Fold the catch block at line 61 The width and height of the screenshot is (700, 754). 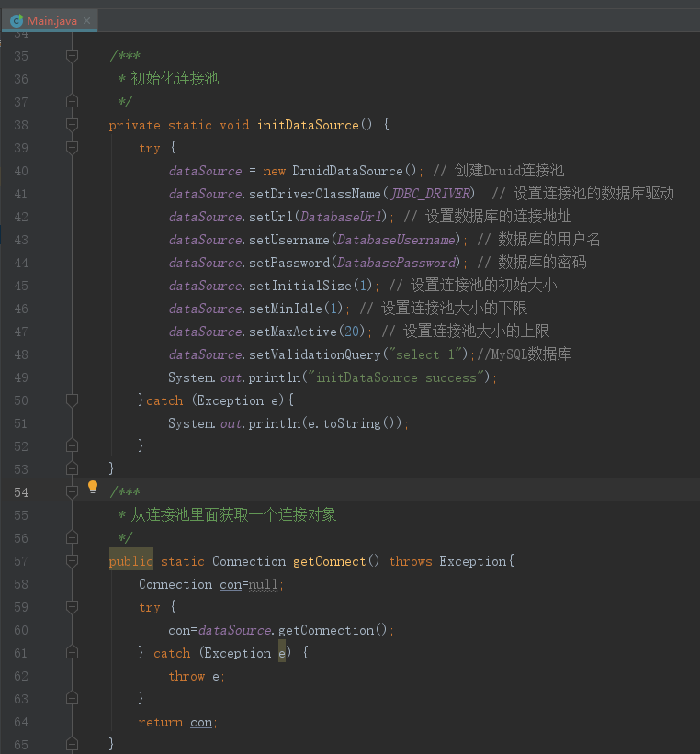(x=72, y=653)
